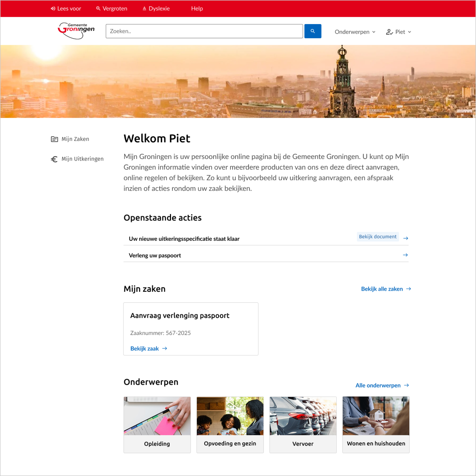476x476 pixels.
Task: Click the blue search button
Action: click(313, 31)
